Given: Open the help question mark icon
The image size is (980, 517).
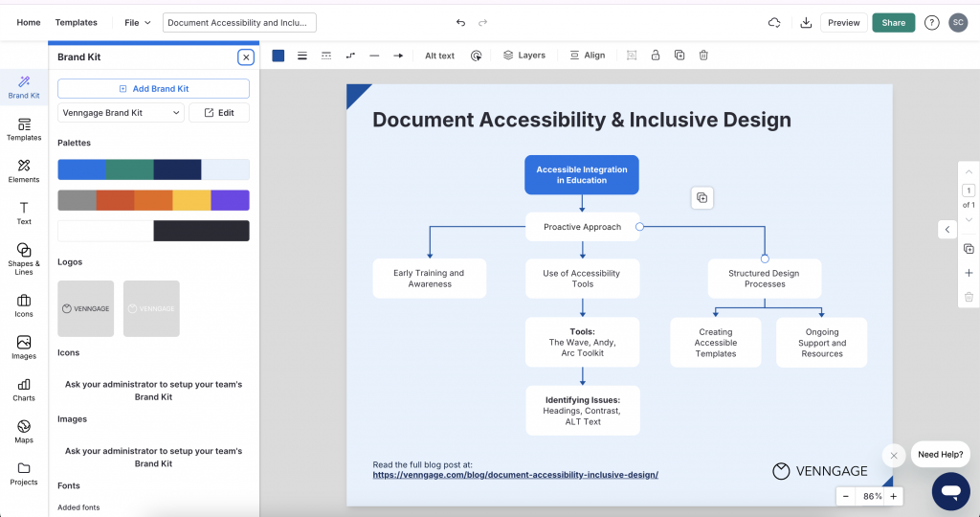Looking at the screenshot, I should coord(932,23).
